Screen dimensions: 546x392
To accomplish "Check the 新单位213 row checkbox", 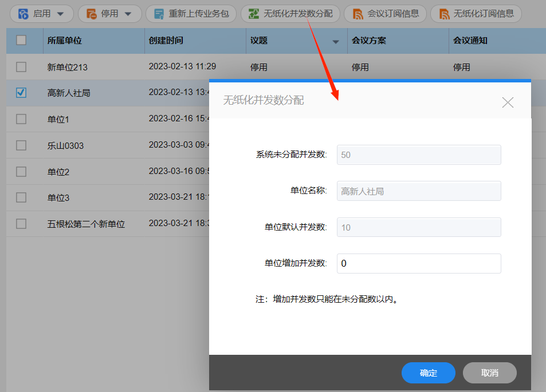I will coord(21,67).
